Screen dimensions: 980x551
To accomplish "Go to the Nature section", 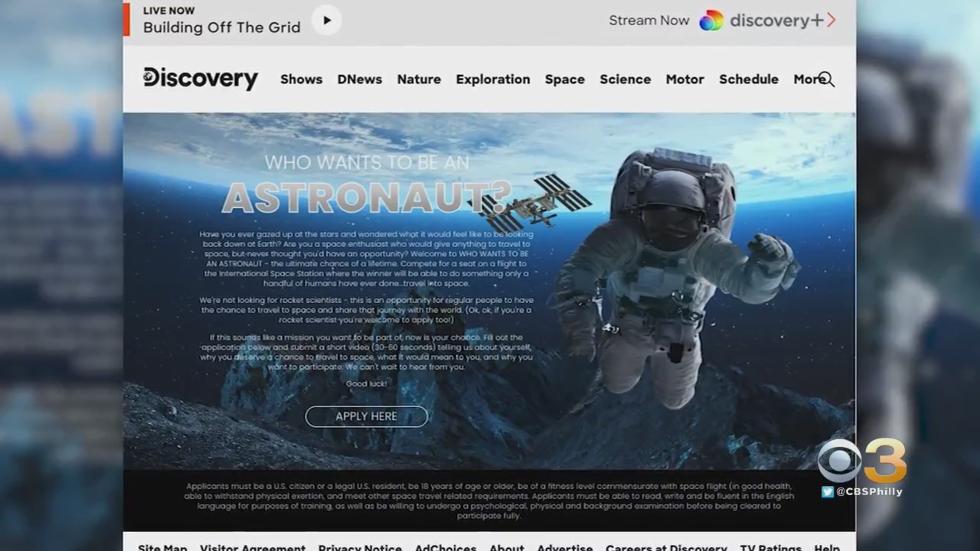I will coord(419,79).
